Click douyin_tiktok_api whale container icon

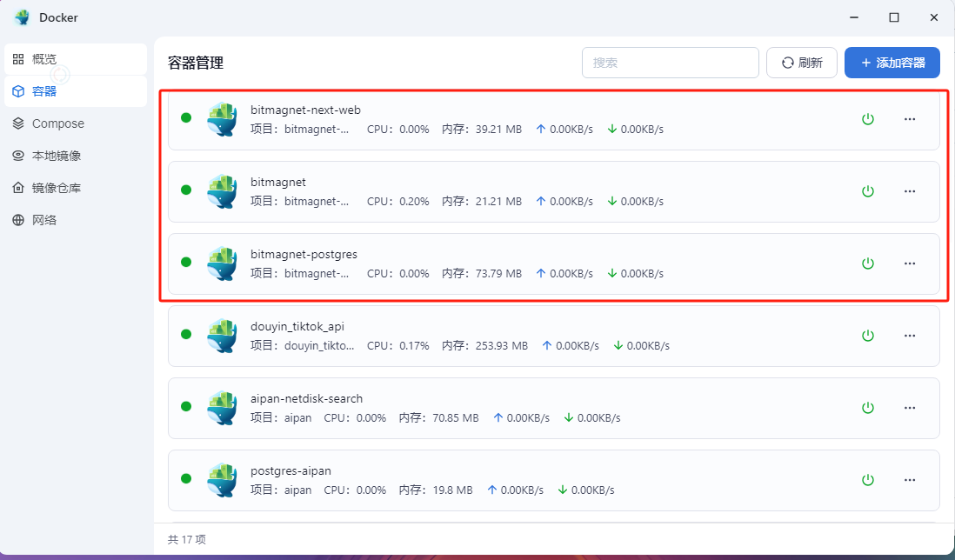click(222, 336)
